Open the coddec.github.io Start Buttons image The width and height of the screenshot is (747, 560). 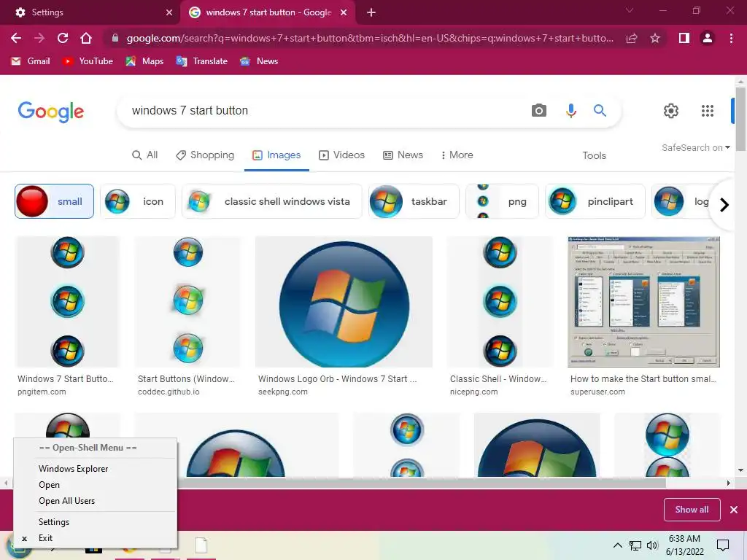point(187,302)
